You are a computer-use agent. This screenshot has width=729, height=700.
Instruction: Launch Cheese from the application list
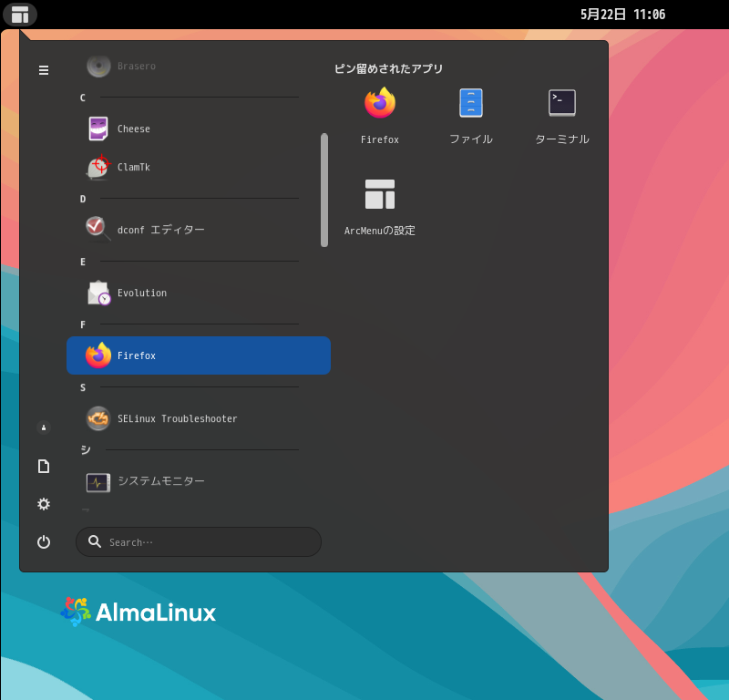[x=199, y=129]
